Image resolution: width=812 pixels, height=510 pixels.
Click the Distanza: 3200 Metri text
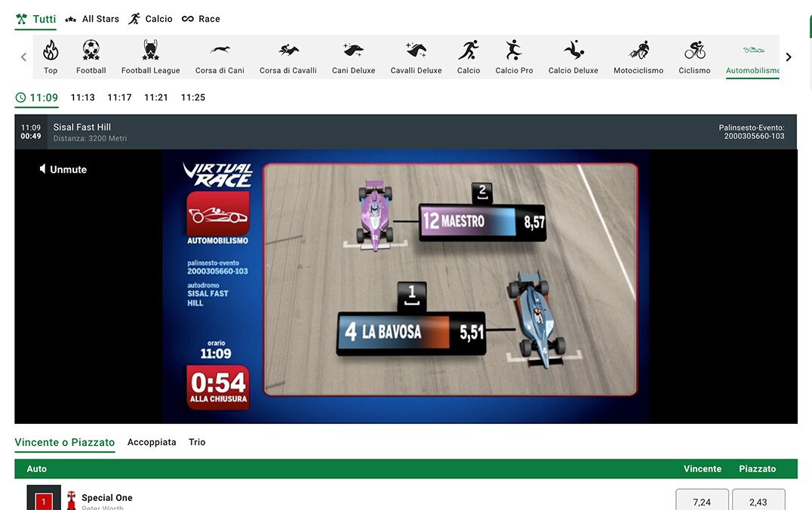click(90, 139)
